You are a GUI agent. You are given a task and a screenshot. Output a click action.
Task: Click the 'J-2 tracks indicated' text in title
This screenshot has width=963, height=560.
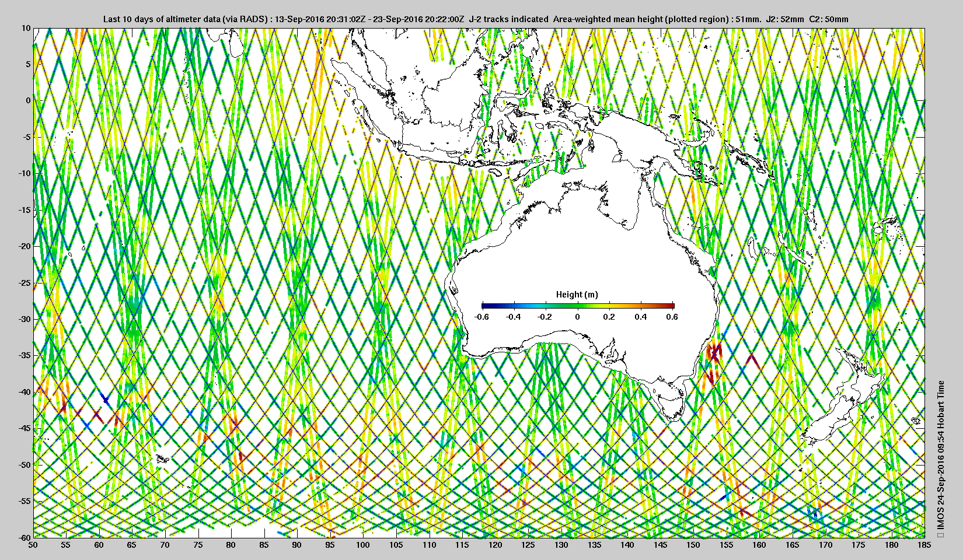[508, 19]
